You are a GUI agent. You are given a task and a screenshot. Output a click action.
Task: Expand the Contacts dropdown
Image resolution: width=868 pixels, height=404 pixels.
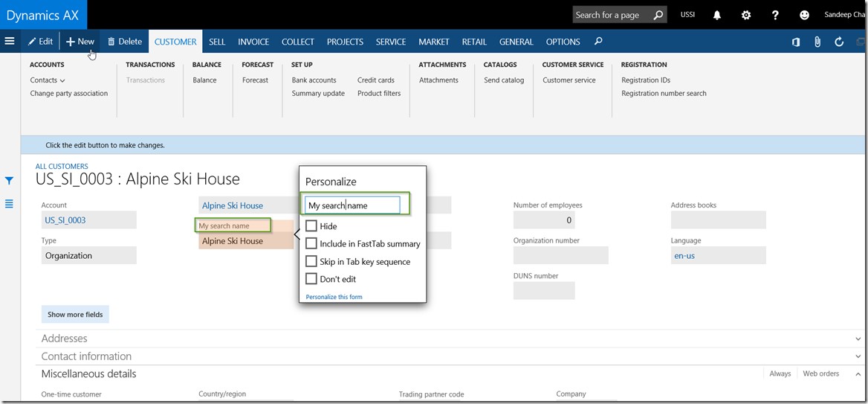click(48, 80)
